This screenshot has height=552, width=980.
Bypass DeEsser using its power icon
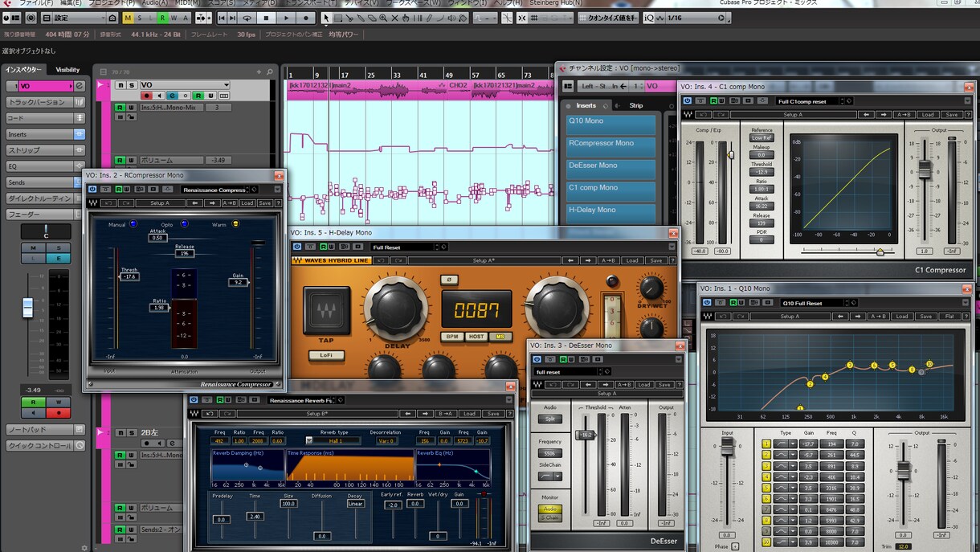click(537, 359)
